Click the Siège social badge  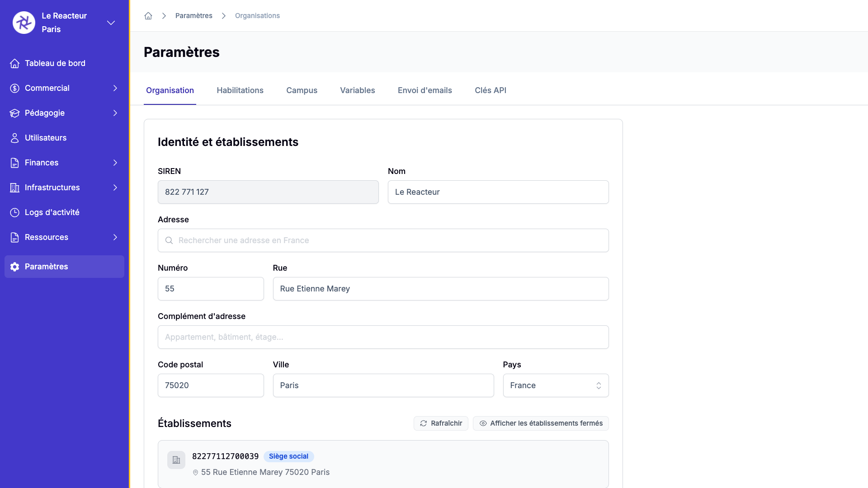tap(289, 456)
